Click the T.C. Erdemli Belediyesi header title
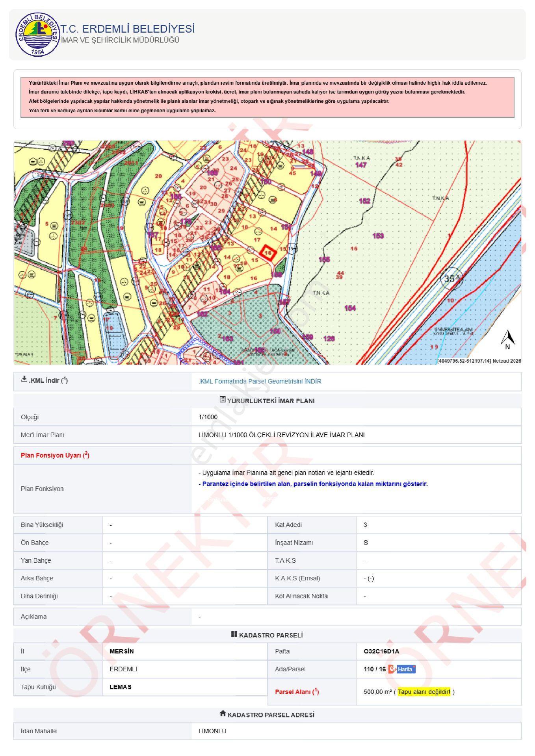Screen dimensions: 535x756 [127, 29]
